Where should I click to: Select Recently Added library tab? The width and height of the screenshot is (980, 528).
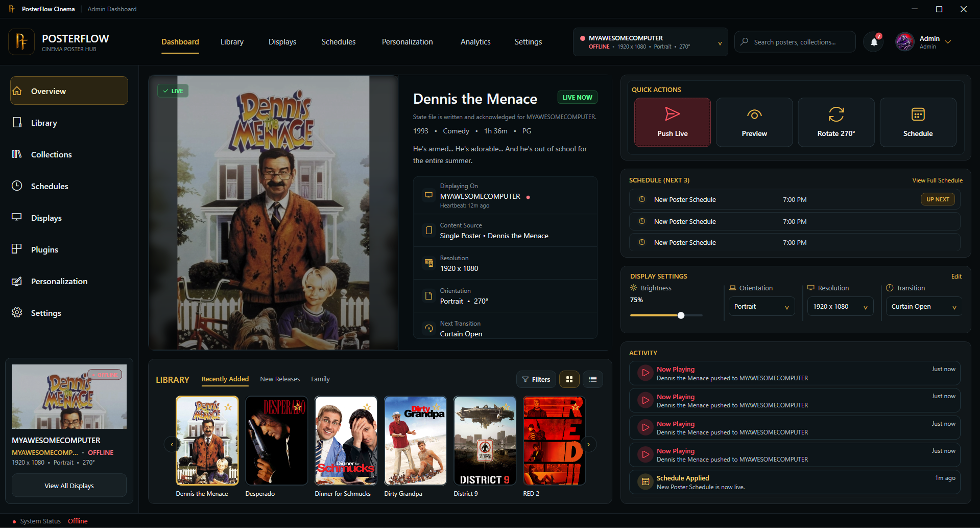[225, 379]
